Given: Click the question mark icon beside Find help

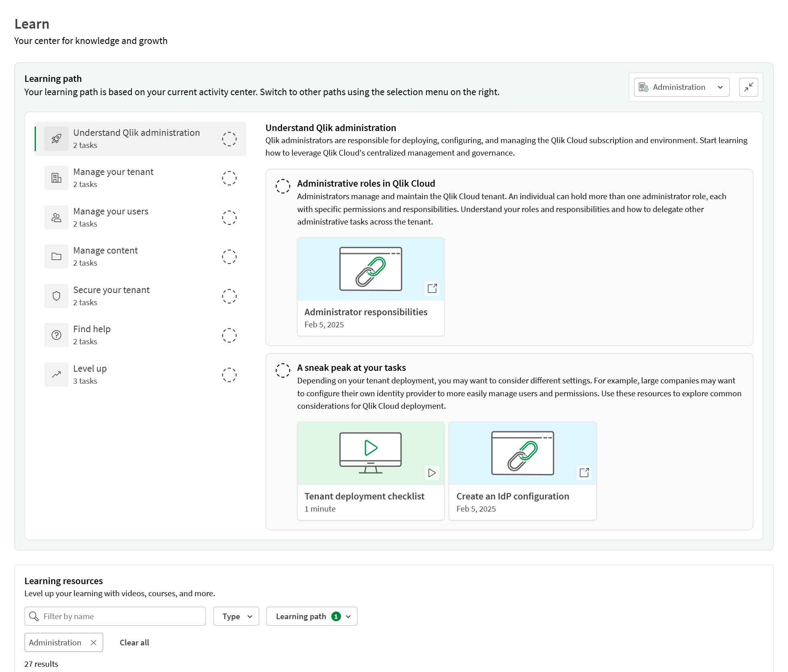Looking at the screenshot, I should point(56,335).
